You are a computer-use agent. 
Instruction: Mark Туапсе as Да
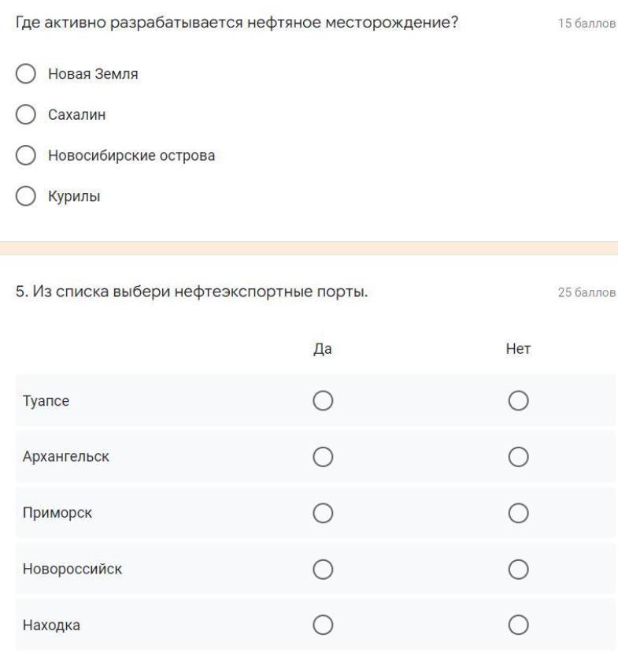click(322, 401)
